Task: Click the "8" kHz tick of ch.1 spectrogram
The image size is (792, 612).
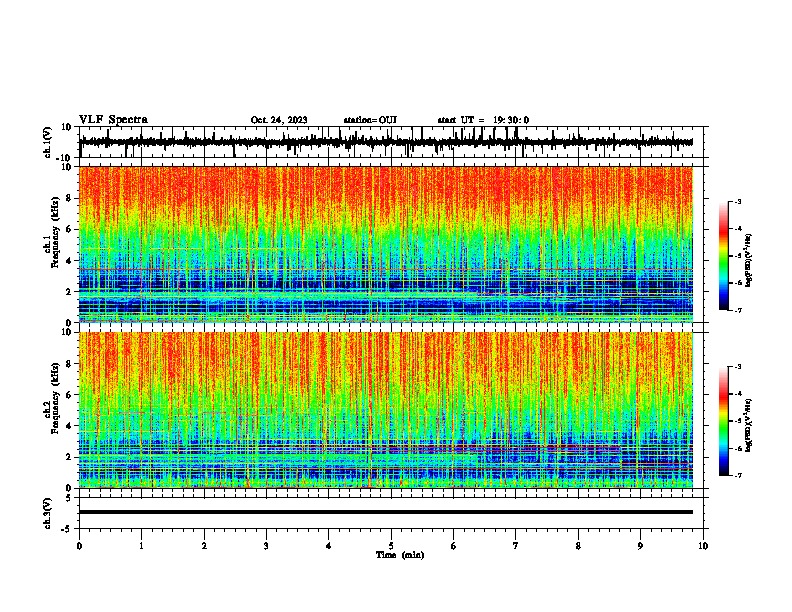Action: (69, 198)
